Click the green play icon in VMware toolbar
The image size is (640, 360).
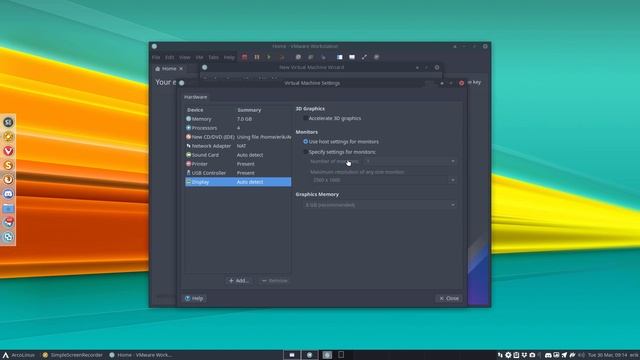[269, 57]
